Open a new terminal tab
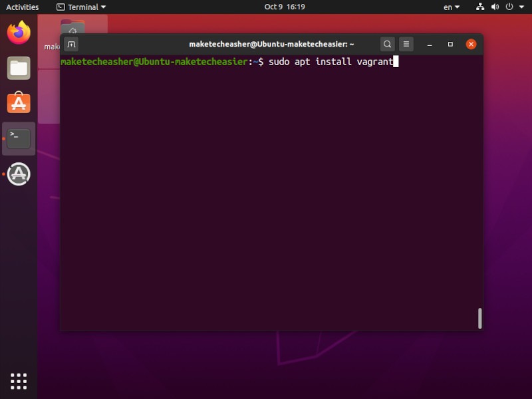This screenshot has height=399, width=532. (71, 44)
